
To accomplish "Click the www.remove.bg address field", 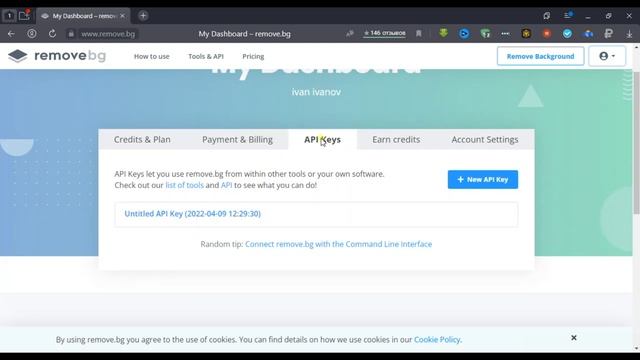I will (x=108, y=34).
